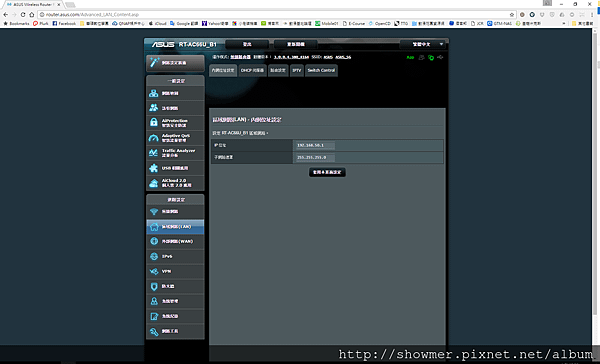Click the browser home icon
Screen dimensions: 600x364
pyautogui.click(x=32, y=15)
